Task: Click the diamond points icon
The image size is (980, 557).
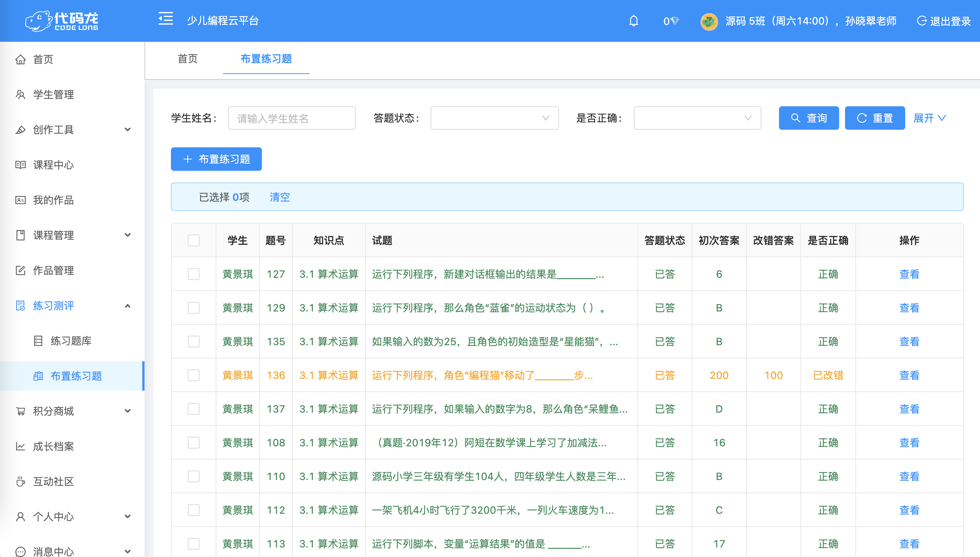Action: click(674, 21)
